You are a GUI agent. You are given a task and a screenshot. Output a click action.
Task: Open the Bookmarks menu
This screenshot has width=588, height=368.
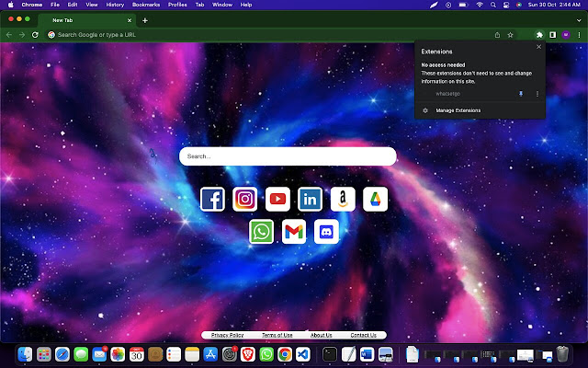pyautogui.click(x=146, y=5)
